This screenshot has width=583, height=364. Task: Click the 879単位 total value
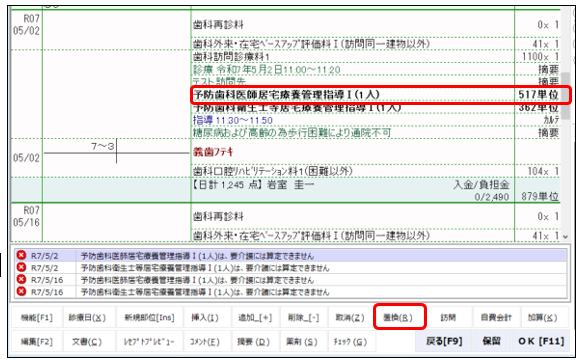539,196
